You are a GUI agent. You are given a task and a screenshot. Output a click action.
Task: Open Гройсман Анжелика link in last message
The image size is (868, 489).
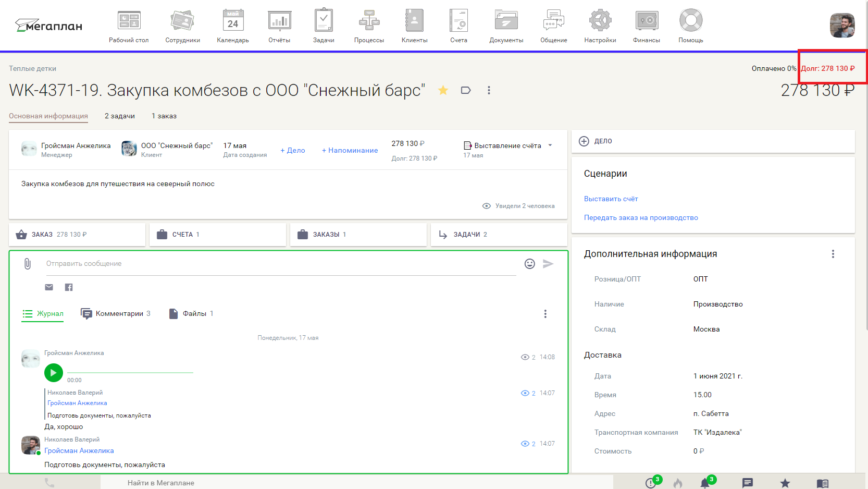[79, 451]
